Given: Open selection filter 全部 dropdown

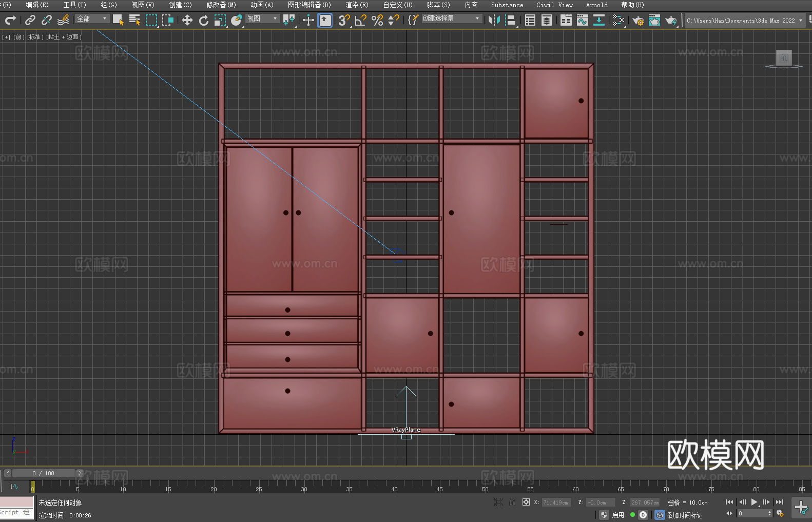Looking at the screenshot, I should coord(92,18).
